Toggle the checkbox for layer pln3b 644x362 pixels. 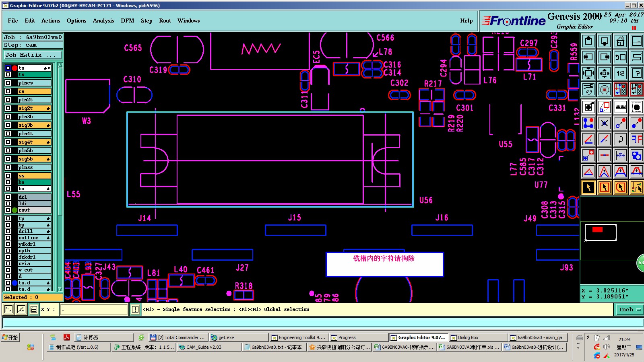pos(8,117)
